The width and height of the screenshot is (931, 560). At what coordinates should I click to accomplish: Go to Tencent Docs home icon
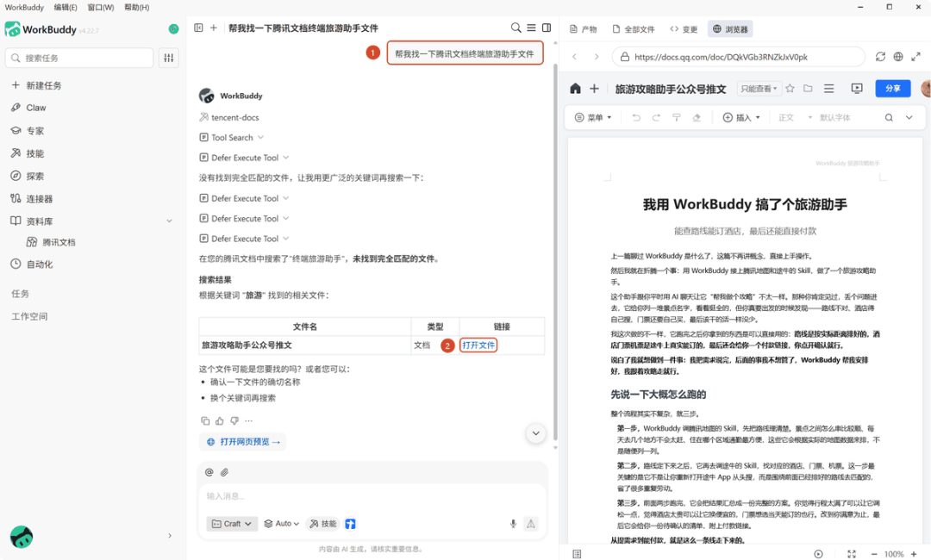(575, 89)
